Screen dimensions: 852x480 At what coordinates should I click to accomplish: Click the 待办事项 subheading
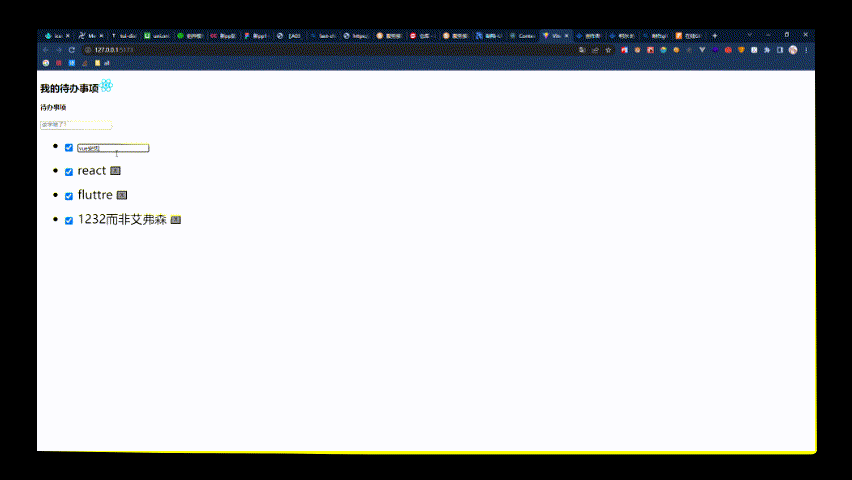[53, 108]
